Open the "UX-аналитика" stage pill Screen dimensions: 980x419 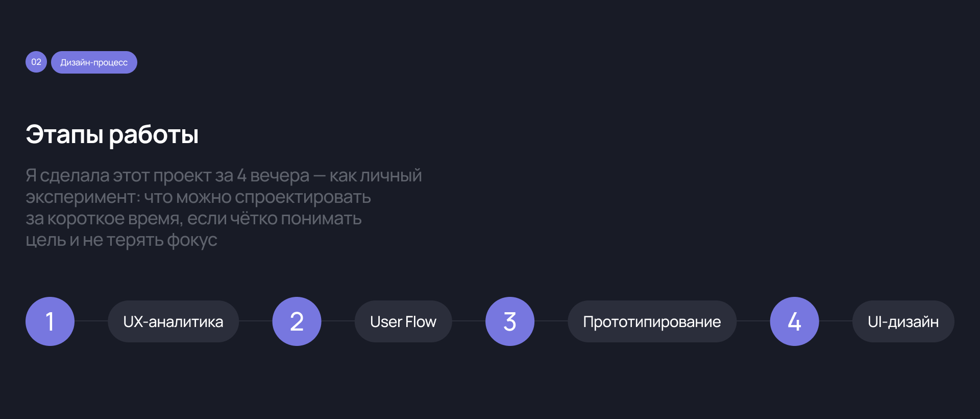pos(173,321)
